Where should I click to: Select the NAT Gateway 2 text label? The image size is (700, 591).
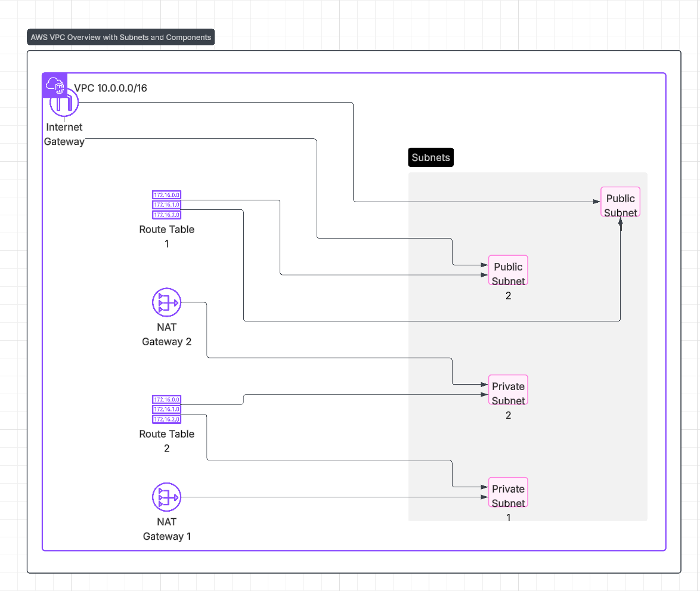[166, 335]
